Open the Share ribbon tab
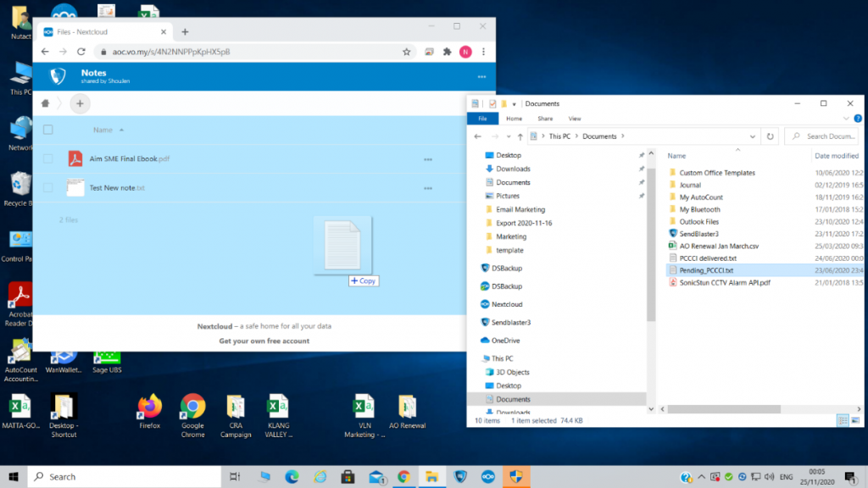The height and width of the screenshot is (488, 868). (545, 119)
